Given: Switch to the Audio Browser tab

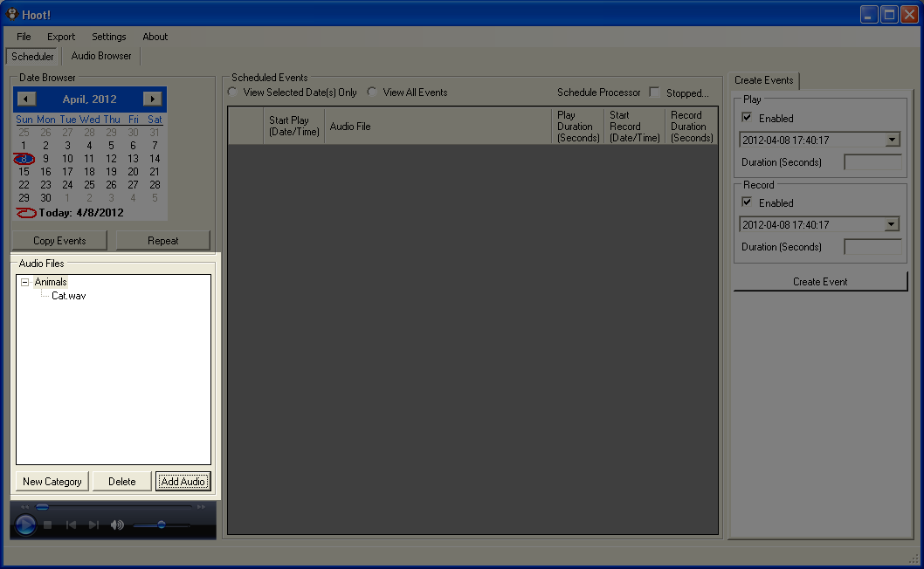Looking at the screenshot, I should pyautogui.click(x=101, y=56).
